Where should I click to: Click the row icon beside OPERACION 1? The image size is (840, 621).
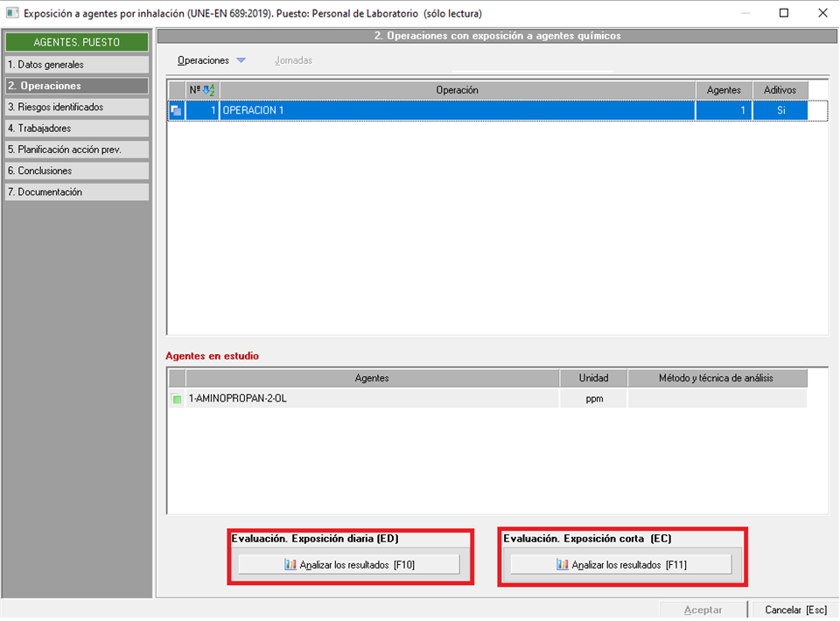[176, 110]
